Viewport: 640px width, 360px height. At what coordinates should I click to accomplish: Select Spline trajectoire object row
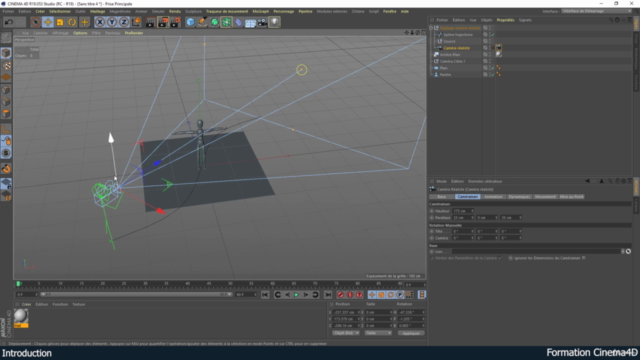tap(458, 35)
